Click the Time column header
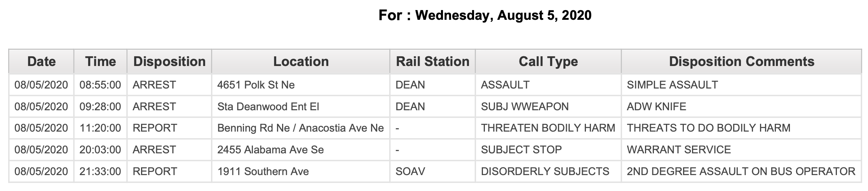 point(101,61)
